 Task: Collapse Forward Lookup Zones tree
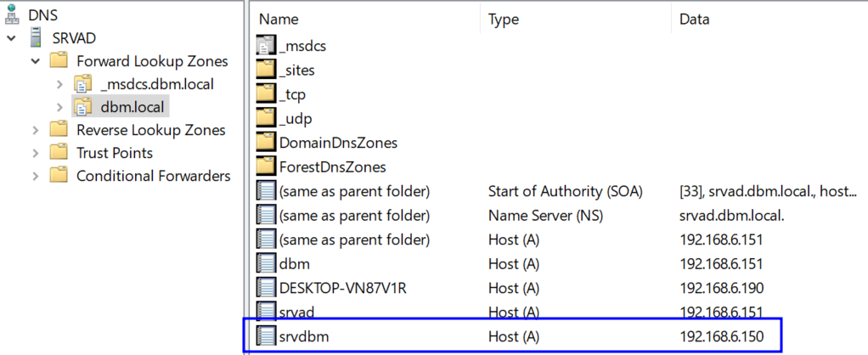click(36, 61)
